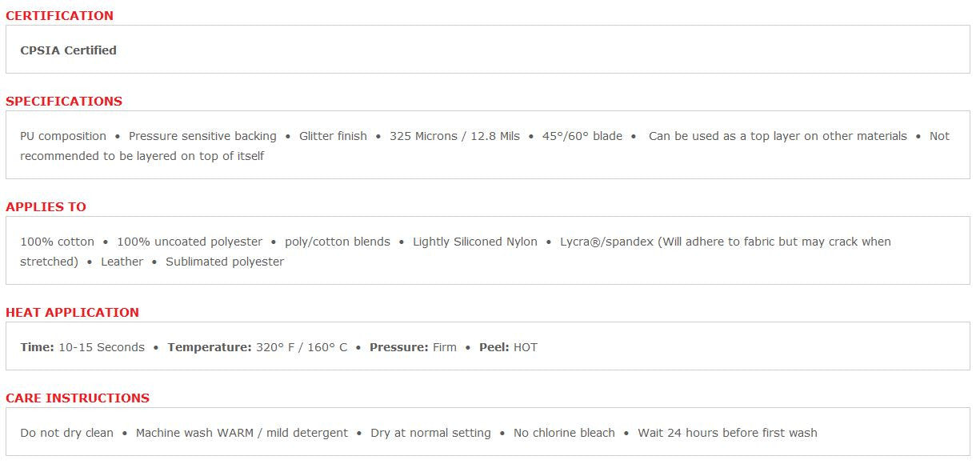Click the Wait 24 hours before first wash text
The image size is (980, 464).
[x=727, y=433]
